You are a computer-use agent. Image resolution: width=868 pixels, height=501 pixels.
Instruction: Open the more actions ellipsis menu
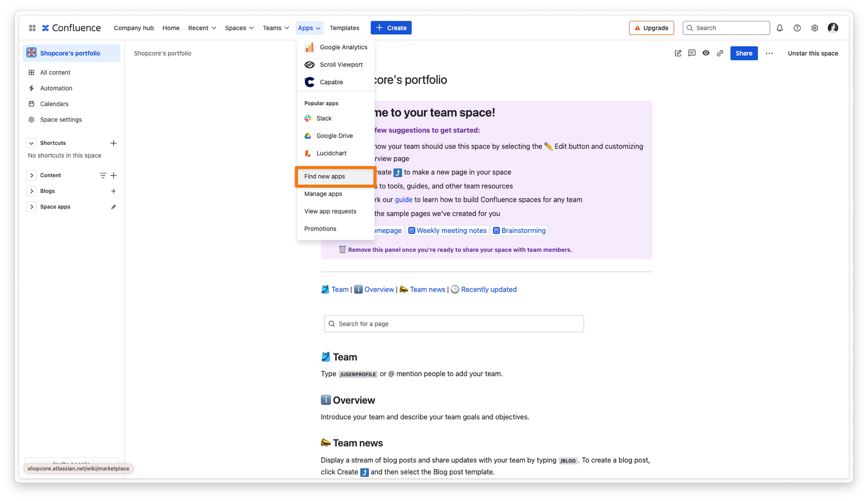tap(769, 53)
